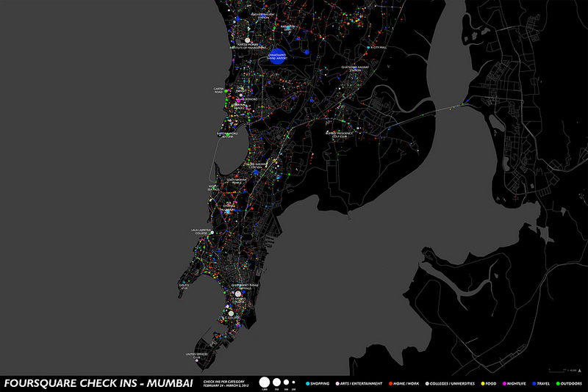Click the "Arts / Entertainment" legend label

[x=361, y=383]
